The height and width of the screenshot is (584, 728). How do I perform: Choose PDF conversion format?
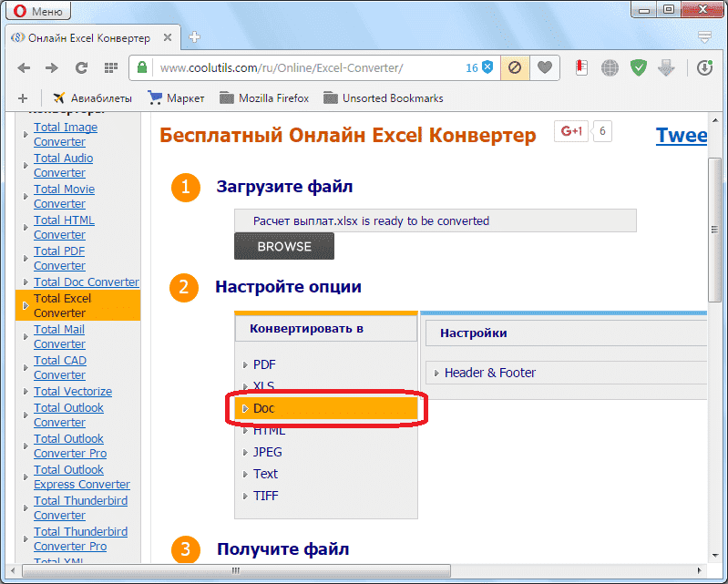(264, 364)
